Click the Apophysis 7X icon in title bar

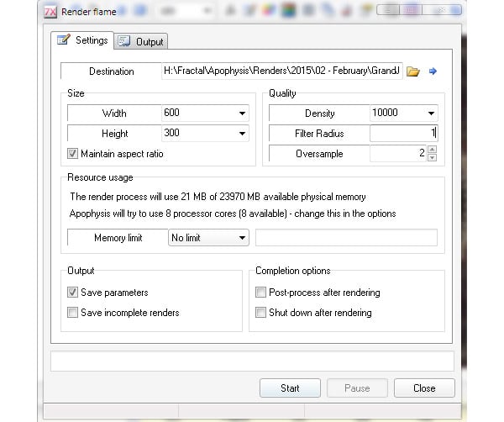click(50, 13)
